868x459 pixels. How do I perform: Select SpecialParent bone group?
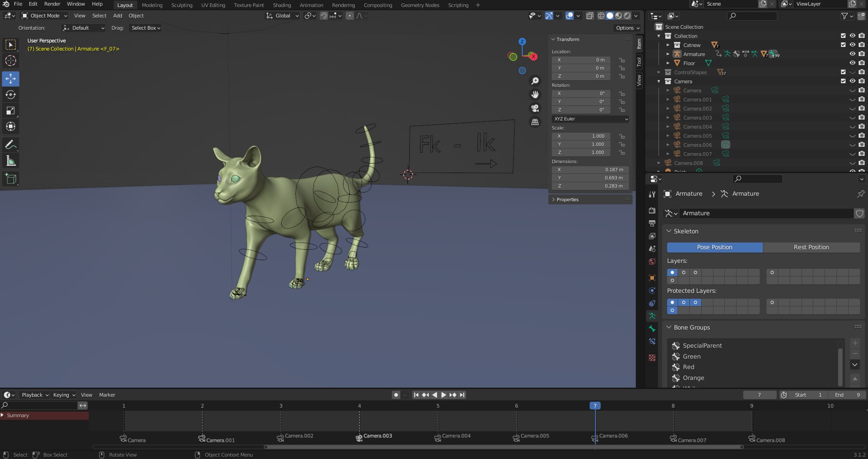(702, 346)
